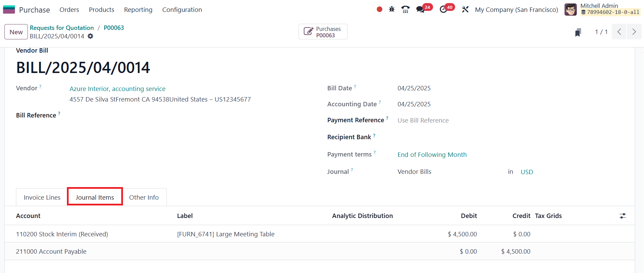Screen dimensions: 644x273
Task: Go to previous record arrow
Action: [x=619, y=32]
